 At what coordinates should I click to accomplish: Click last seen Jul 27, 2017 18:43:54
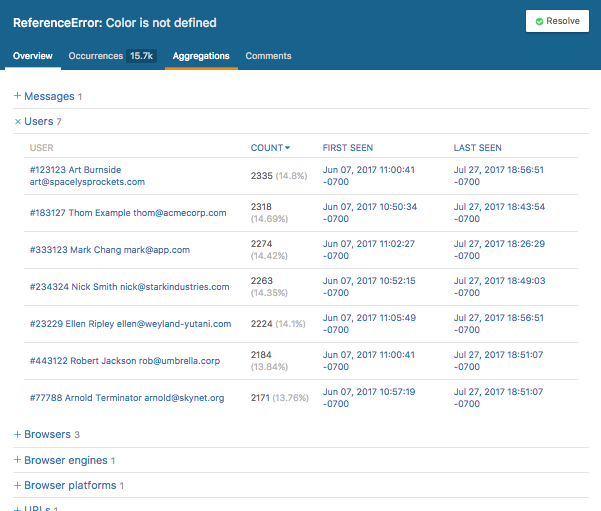[499, 213]
